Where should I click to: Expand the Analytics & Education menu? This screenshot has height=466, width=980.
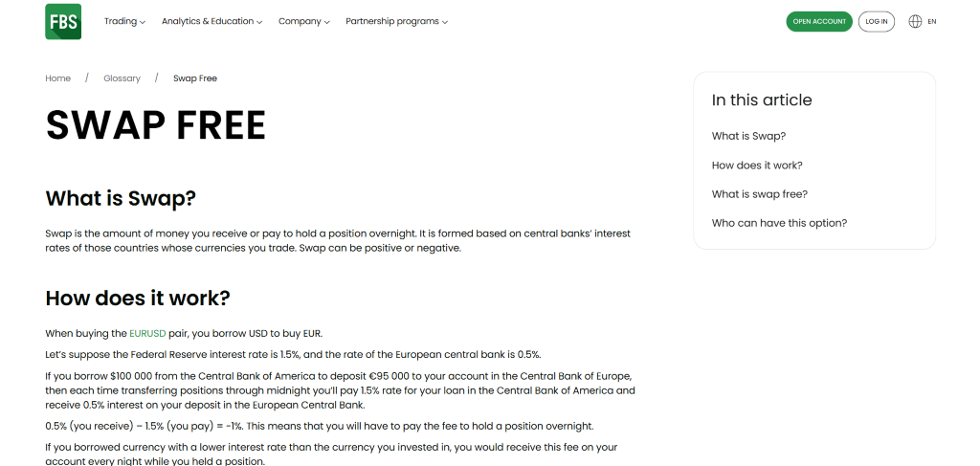pos(212,21)
